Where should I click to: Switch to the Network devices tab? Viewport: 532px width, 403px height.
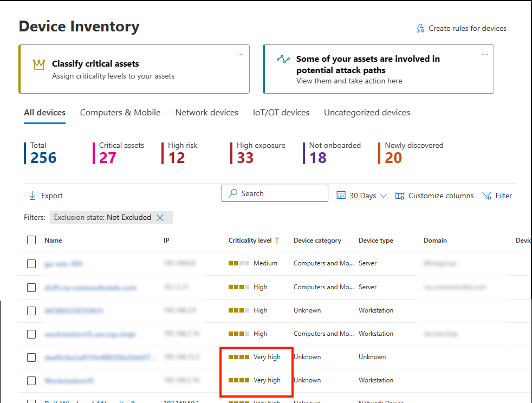206,112
